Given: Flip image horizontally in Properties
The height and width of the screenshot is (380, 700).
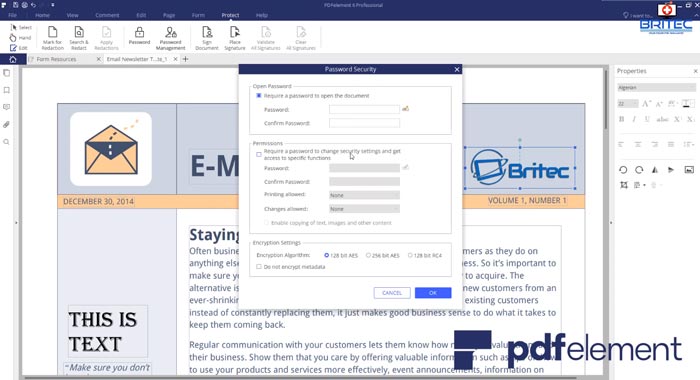Looking at the screenshot, I should pyautogui.click(x=655, y=170).
